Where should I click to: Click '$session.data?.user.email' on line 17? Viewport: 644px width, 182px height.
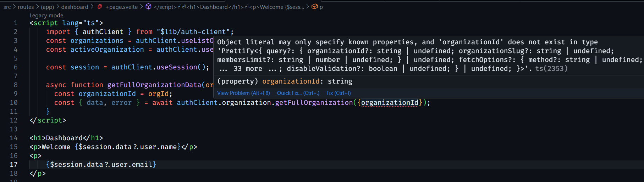[101, 165]
